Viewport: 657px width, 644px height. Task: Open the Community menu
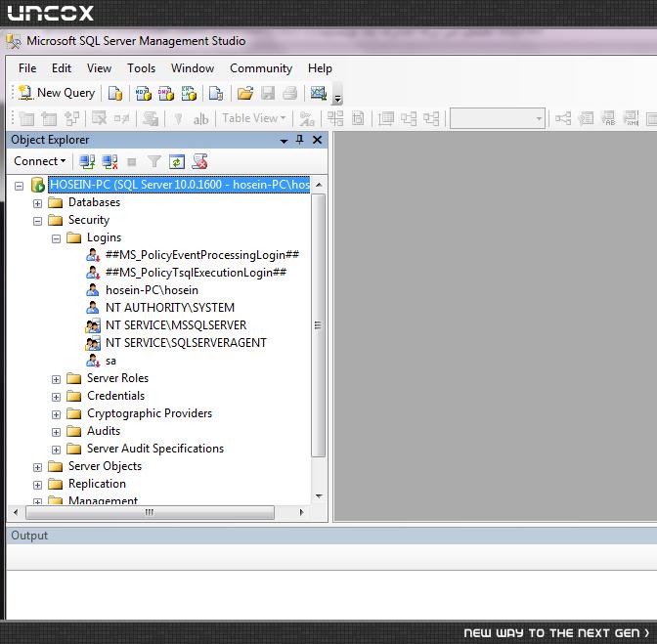[261, 68]
